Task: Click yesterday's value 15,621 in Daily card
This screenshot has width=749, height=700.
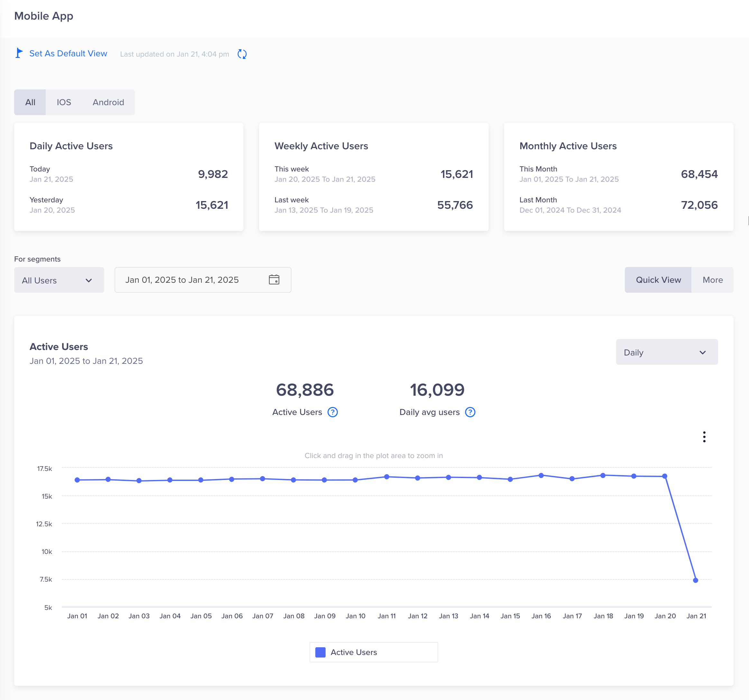Action: point(212,205)
